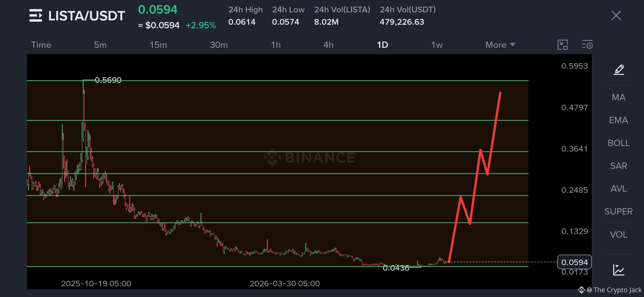The image size is (644, 297).
Task: Click the large green 0.0594 last price
Action: [158, 10]
